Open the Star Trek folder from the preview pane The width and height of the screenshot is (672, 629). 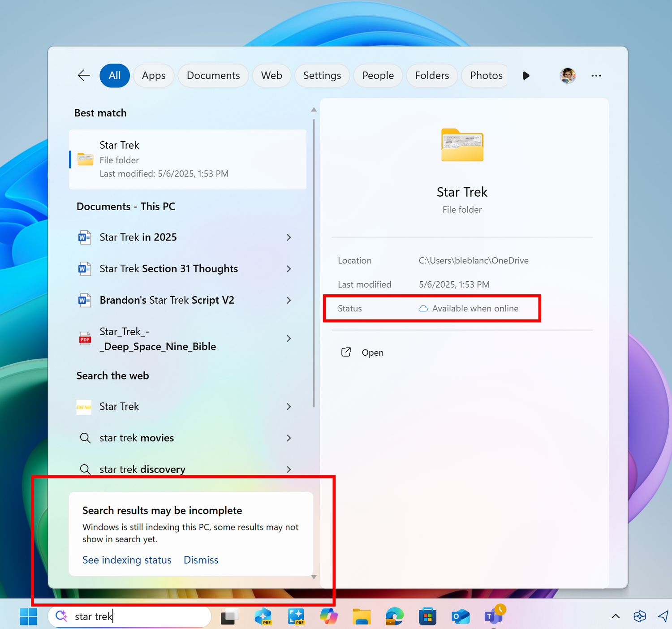point(372,353)
